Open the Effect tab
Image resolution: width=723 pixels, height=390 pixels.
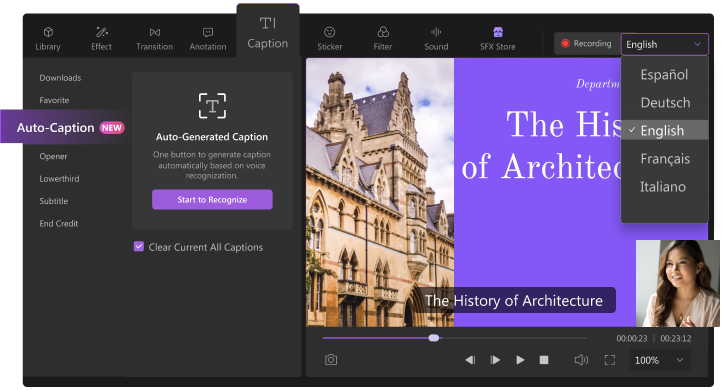pyautogui.click(x=101, y=39)
